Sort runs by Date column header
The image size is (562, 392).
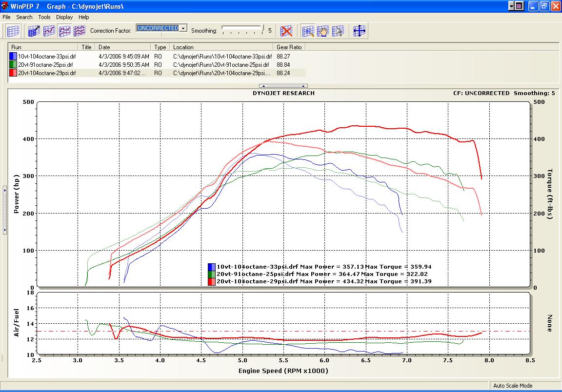click(104, 47)
